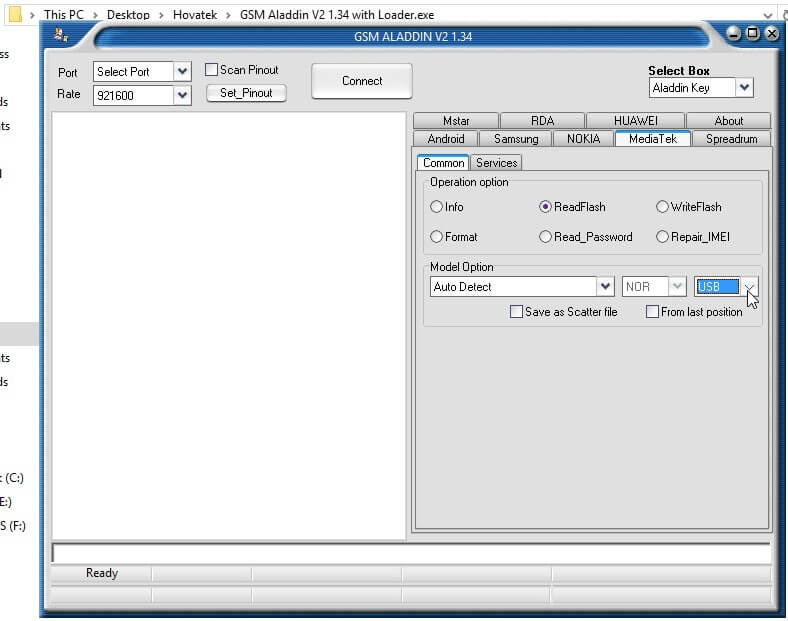Open the Auto Detect model dropdown

click(605, 287)
